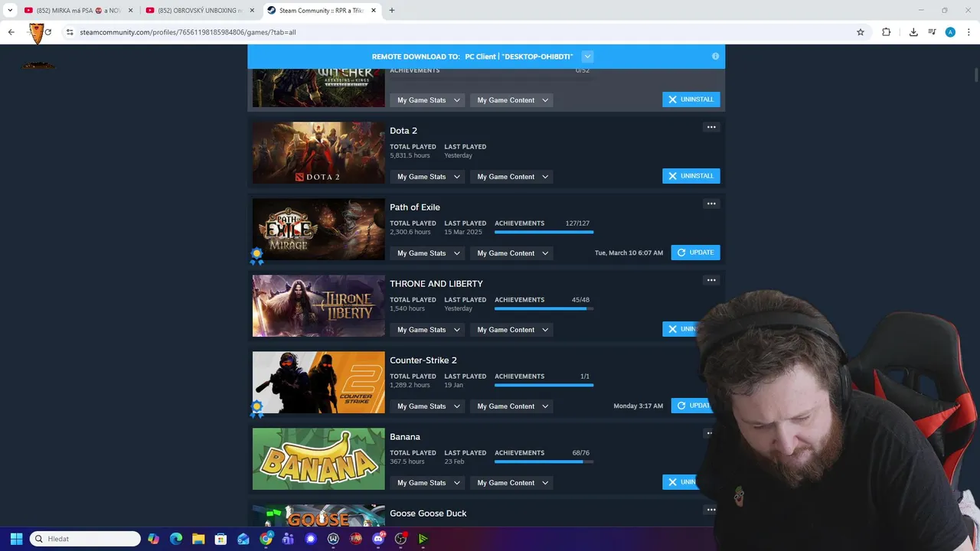Open the Windows Start menu
Screen dimensions: 980x551
(x=16, y=539)
